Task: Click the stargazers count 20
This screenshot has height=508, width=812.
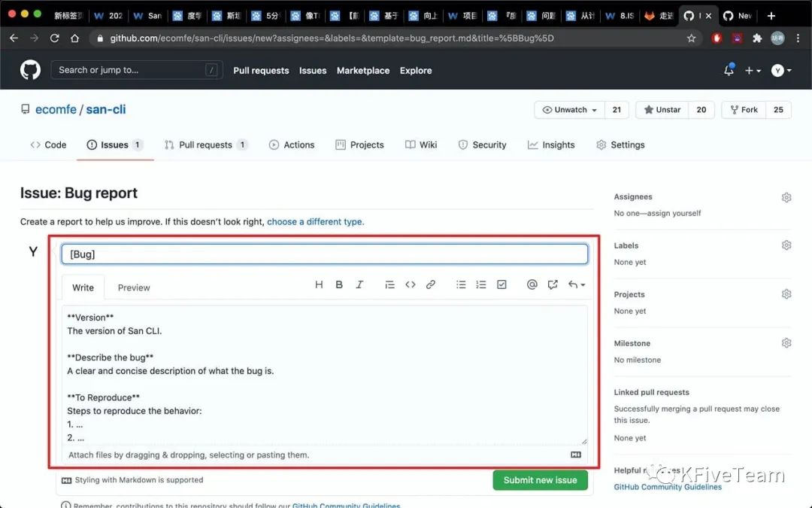Action: pos(701,110)
